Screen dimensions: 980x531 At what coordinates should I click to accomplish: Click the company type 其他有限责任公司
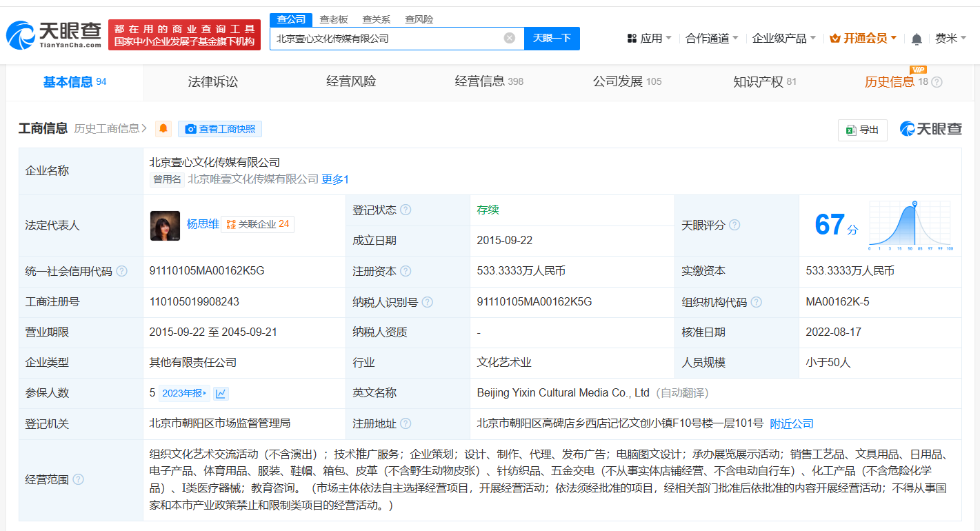coord(193,362)
